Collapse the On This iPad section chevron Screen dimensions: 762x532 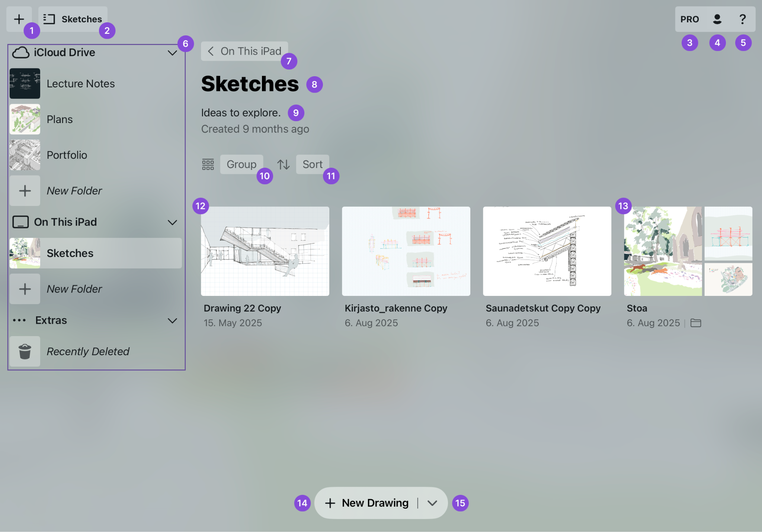(172, 222)
